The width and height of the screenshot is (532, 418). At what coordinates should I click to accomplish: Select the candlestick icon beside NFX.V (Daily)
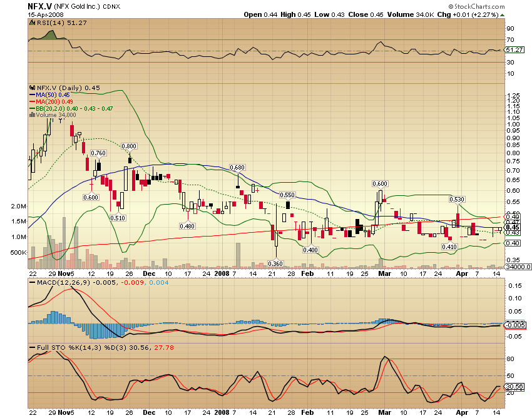(31, 88)
